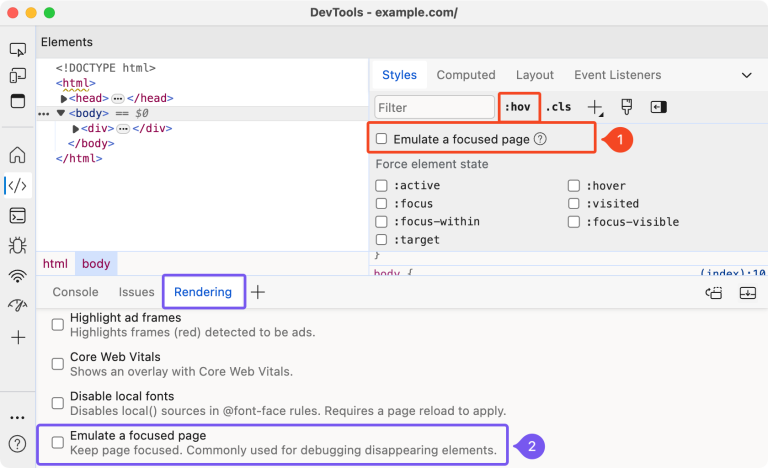Enable Core Web Vitals overlay checkbox
The image size is (768, 468).
point(58,359)
